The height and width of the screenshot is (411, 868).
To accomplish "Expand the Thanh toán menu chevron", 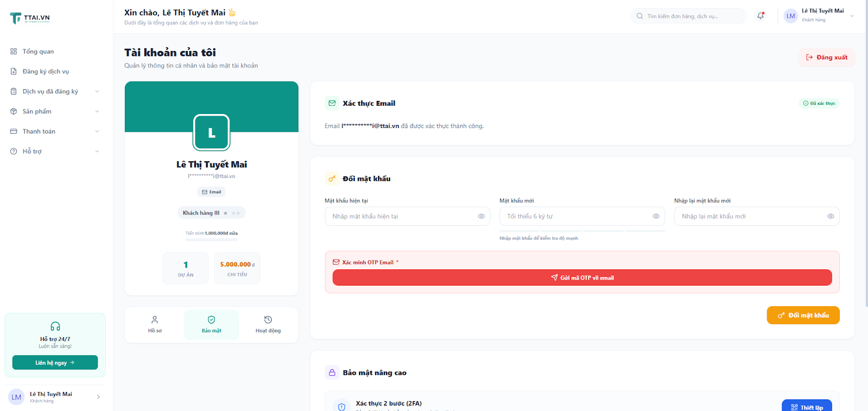I will click(97, 131).
